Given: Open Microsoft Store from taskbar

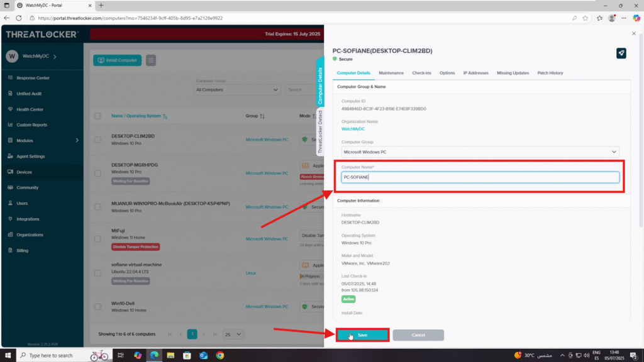Looking at the screenshot, I should click(187, 356).
